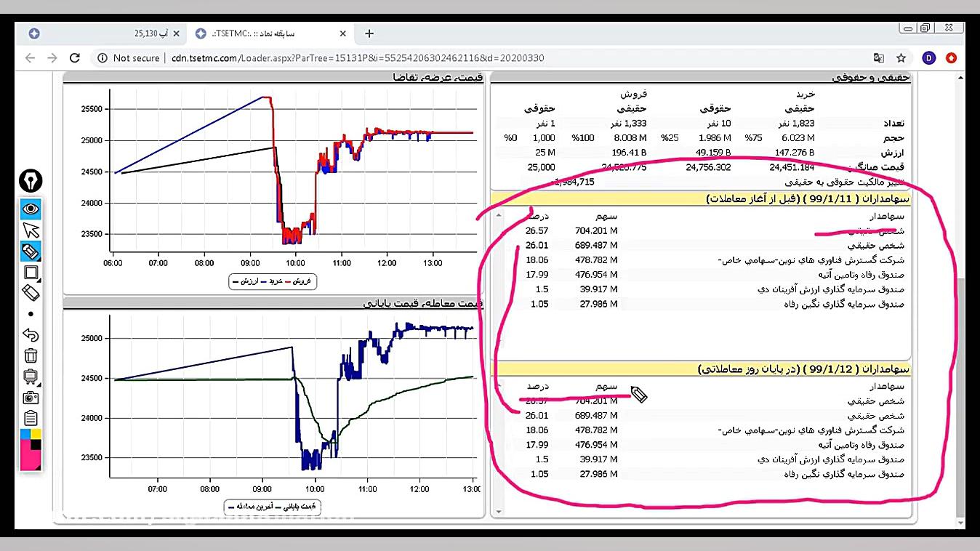Reload the tsetmc page
Image resolution: width=980 pixels, height=551 pixels.
[x=74, y=58]
